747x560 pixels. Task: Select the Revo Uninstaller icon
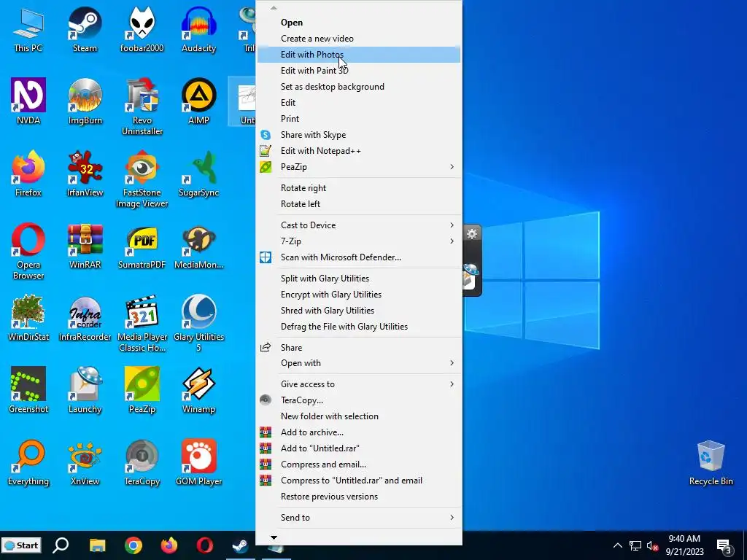pyautogui.click(x=142, y=106)
